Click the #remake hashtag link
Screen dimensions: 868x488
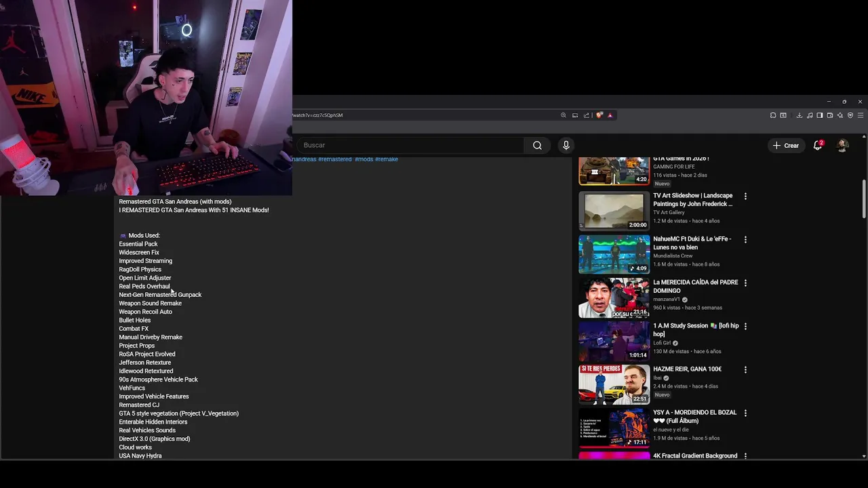click(x=387, y=159)
